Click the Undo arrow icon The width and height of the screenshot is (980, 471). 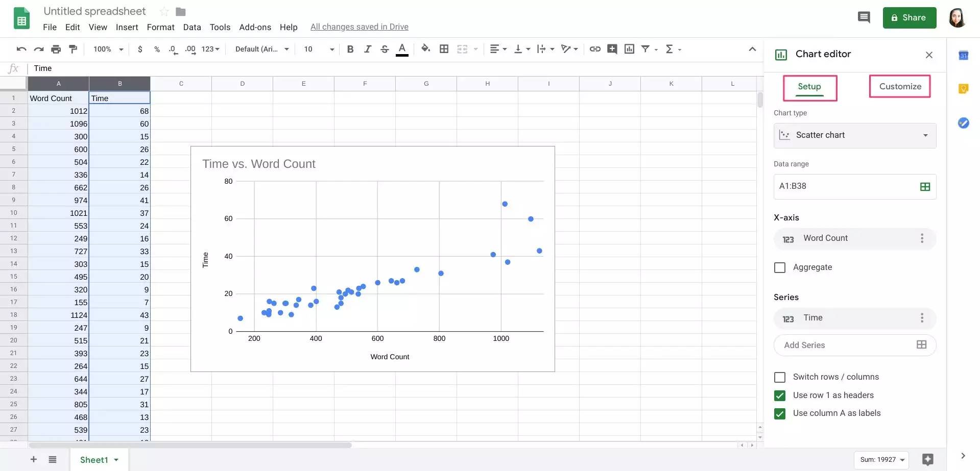(x=21, y=49)
